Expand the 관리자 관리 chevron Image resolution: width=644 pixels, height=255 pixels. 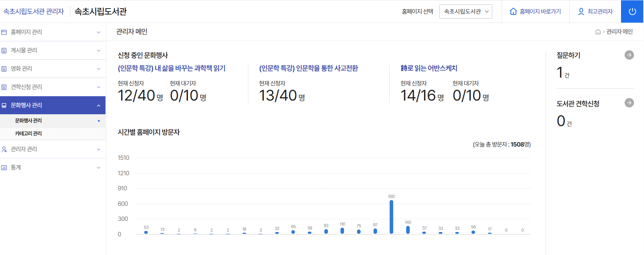point(98,149)
